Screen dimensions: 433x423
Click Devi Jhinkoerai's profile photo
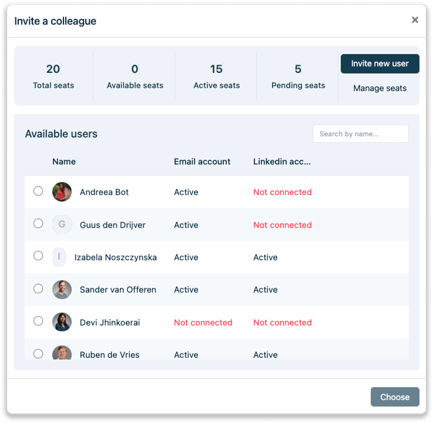tap(62, 322)
